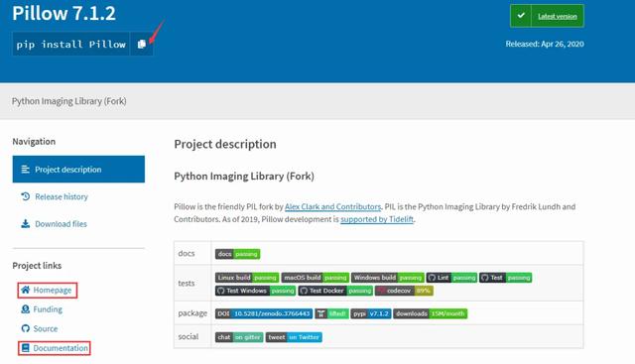Click the social row label
Viewport: 635px width, 364px height.
tap(189, 337)
